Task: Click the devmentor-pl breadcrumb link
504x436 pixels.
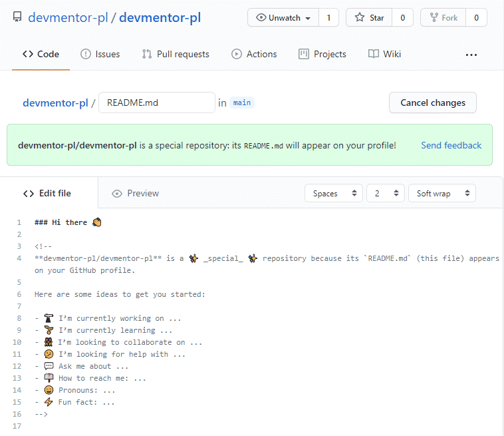Action: [55, 103]
